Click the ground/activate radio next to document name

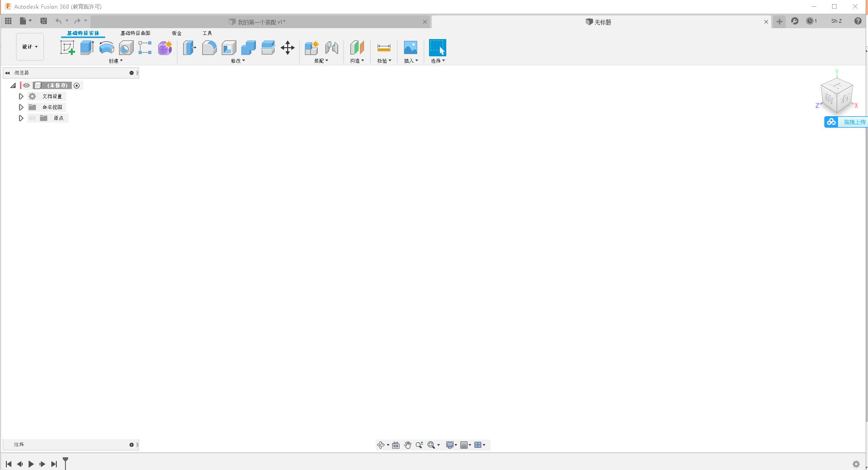[x=76, y=85]
